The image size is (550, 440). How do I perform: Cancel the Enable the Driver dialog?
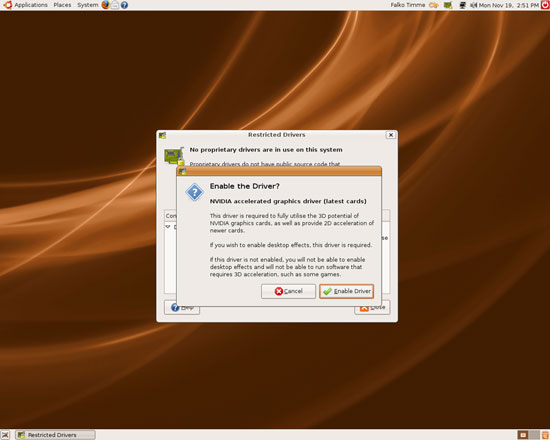point(288,291)
